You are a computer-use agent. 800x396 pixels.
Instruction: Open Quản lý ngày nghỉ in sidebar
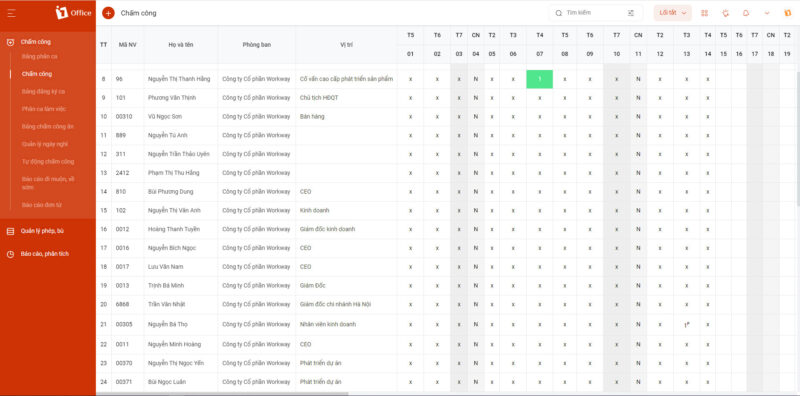click(45, 144)
